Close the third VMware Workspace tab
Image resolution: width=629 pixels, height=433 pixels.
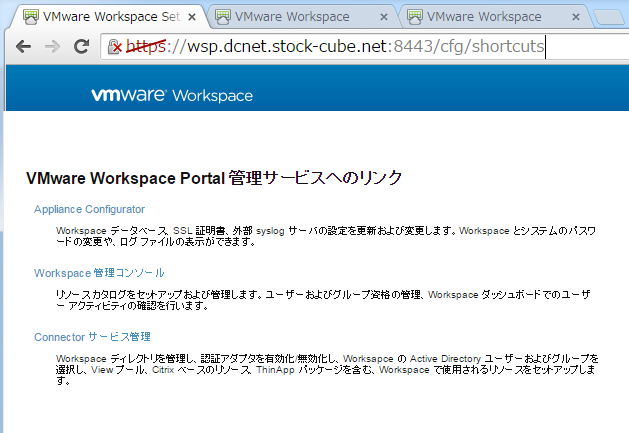(573, 17)
